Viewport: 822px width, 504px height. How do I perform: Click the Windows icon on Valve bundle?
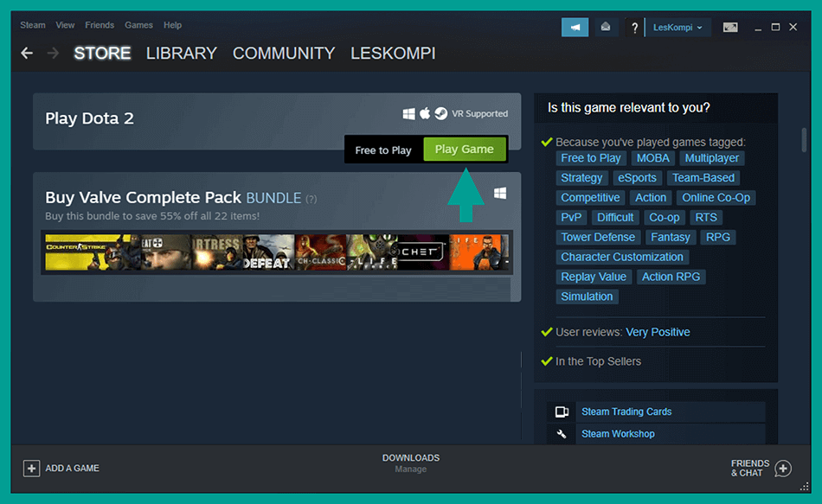[500, 194]
